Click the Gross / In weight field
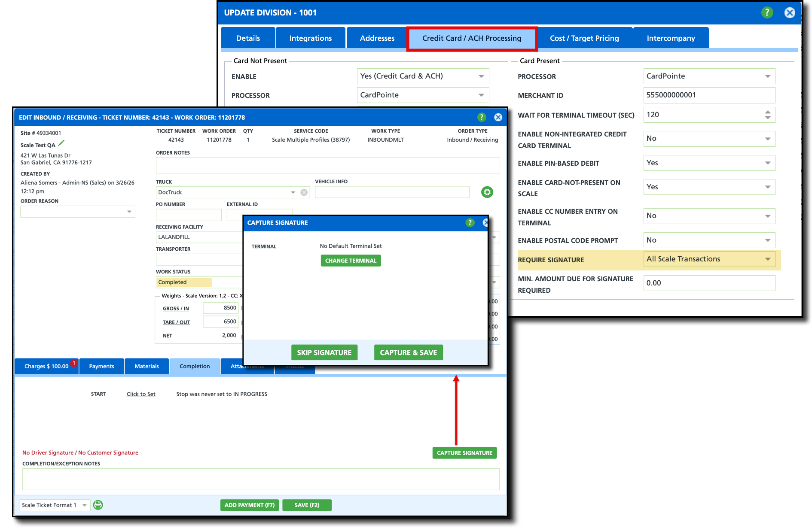 220,308
